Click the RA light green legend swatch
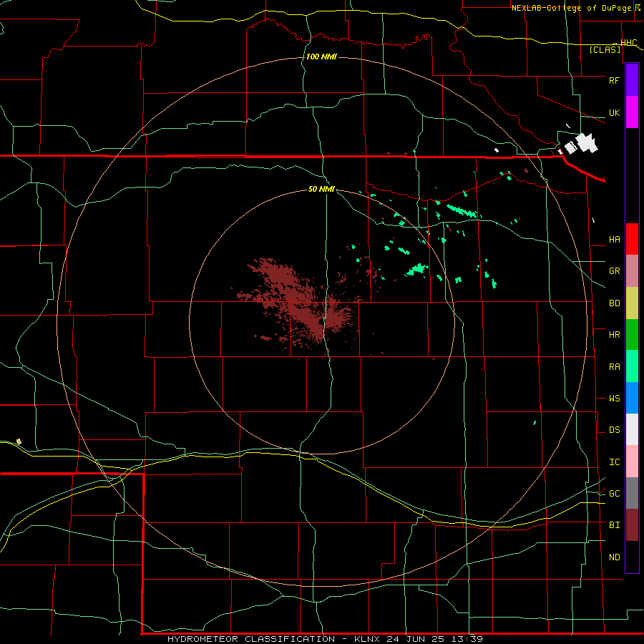Viewport: 644px width, 644px height. click(x=632, y=366)
